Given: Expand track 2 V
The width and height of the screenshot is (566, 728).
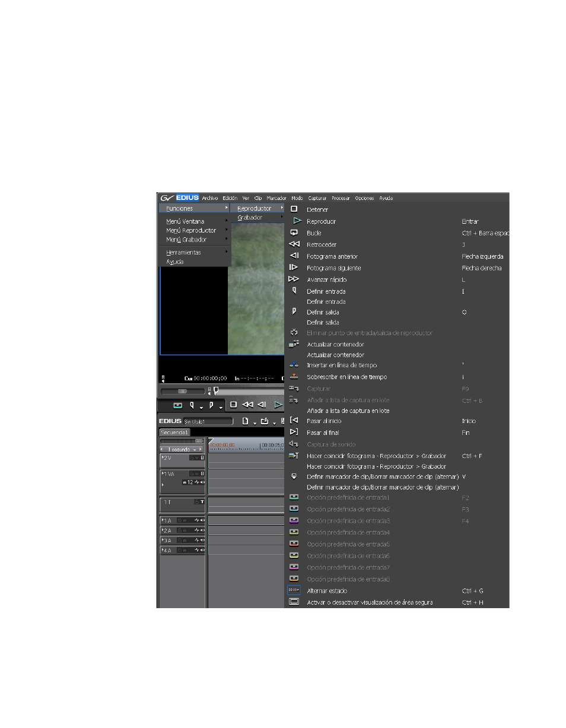Looking at the screenshot, I should [163, 457].
